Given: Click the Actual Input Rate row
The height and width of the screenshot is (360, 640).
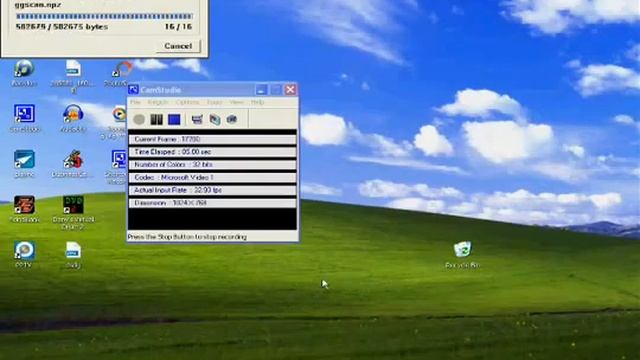Looking at the screenshot, I should (212, 190).
